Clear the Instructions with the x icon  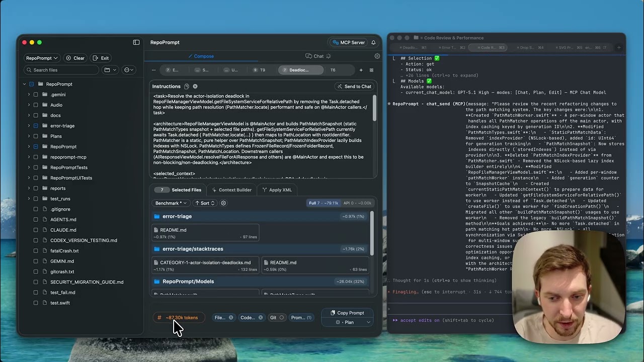(x=195, y=86)
